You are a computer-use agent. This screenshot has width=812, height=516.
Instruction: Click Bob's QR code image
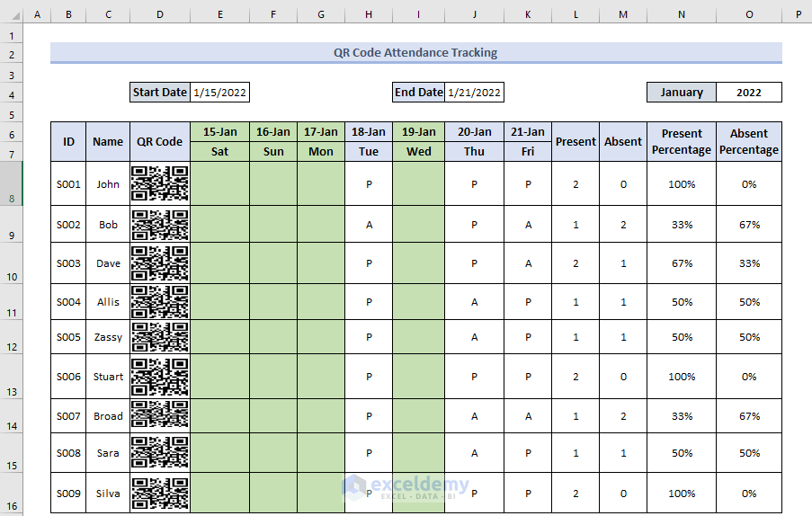(x=159, y=225)
